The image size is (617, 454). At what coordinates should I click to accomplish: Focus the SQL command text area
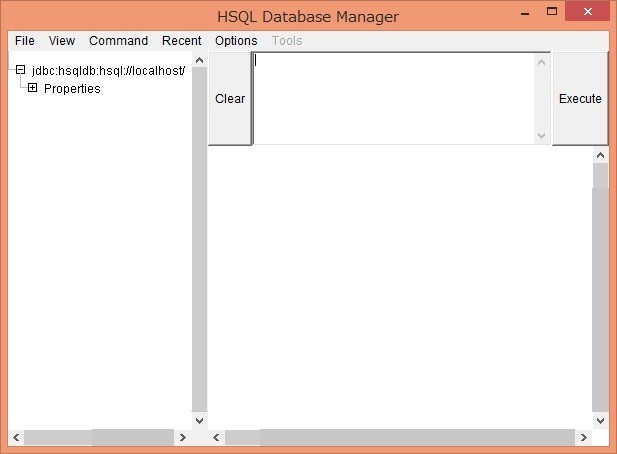click(x=395, y=98)
